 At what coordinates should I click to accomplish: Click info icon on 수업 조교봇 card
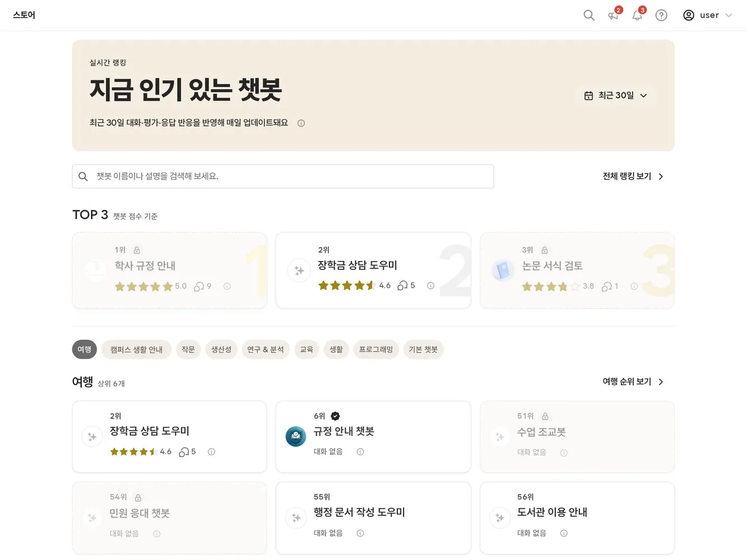coord(564,453)
